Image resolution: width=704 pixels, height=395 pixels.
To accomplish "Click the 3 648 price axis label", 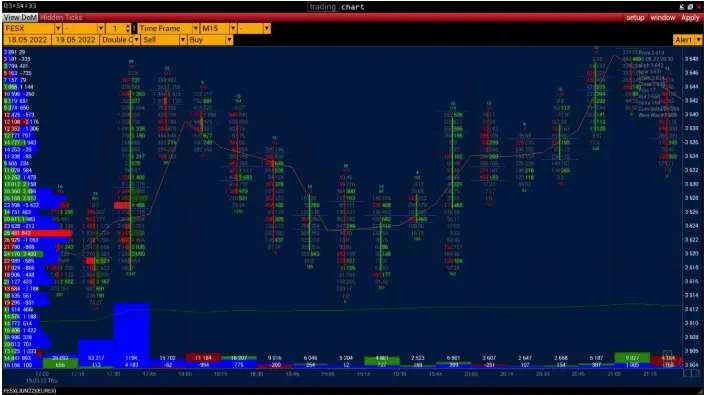I will 691,59.
